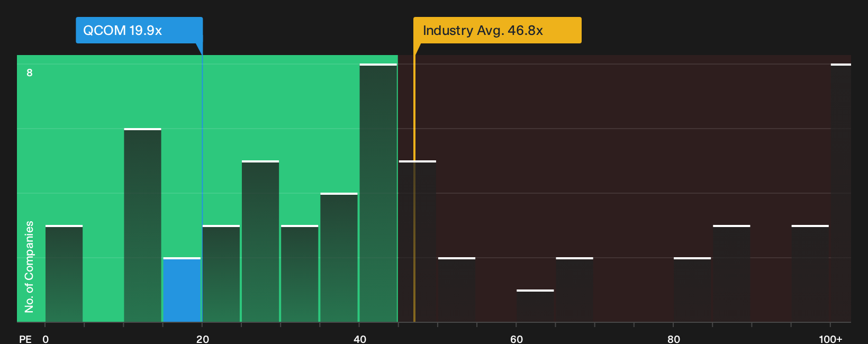The image size is (868, 344).
Task: Select the histogram bar for PE 45-50
Action: pos(418,241)
